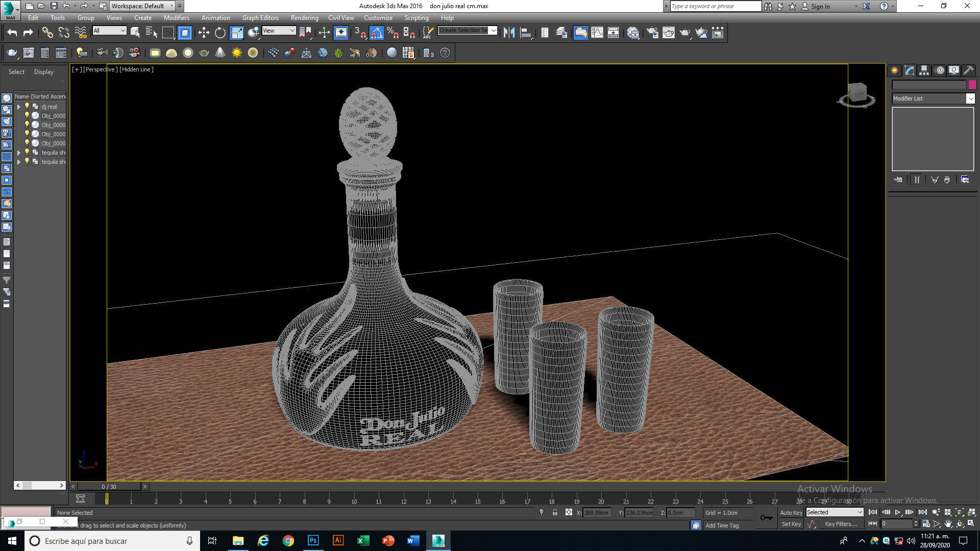Open Select by Name list tool
980x551 pixels.
(x=152, y=33)
